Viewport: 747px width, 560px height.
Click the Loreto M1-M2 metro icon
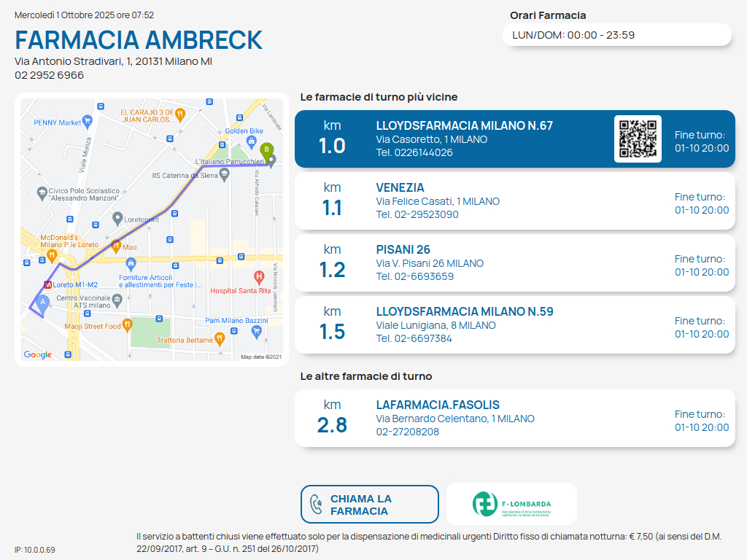tap(48, 284)
